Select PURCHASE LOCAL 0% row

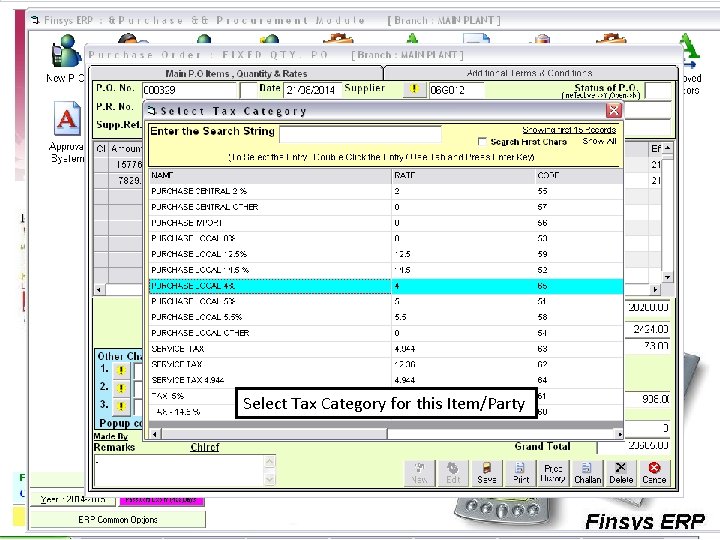[386, 238]
